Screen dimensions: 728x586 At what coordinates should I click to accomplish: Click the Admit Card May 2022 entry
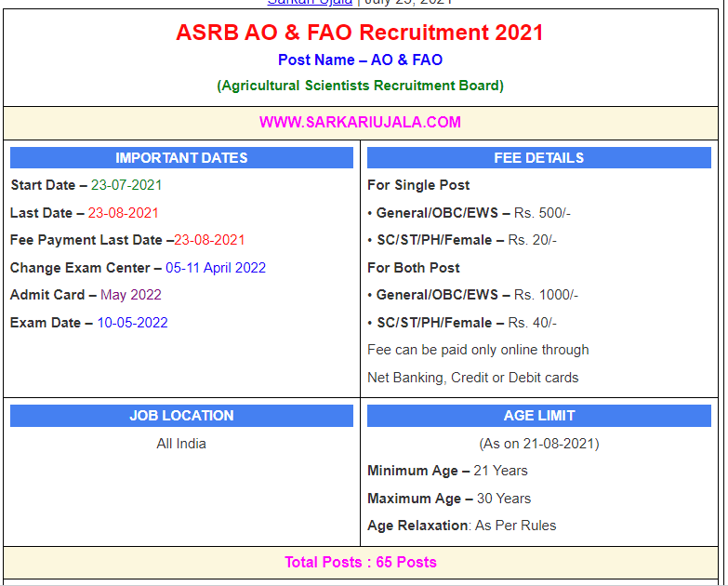pos(86,295)
